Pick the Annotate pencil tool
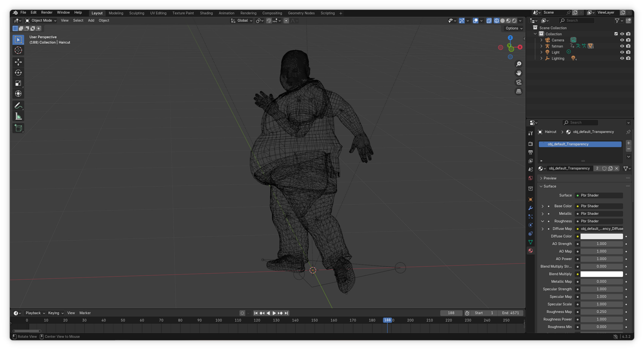Viewport: 644px width, 350px height. [x=18, y=106]
